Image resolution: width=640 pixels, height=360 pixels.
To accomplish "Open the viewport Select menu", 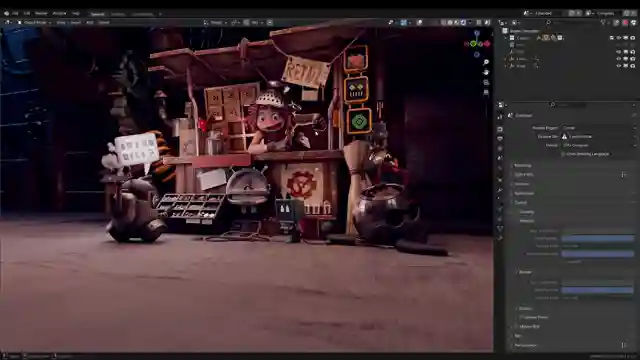I will pyautogui.click(x=76, y=22).
